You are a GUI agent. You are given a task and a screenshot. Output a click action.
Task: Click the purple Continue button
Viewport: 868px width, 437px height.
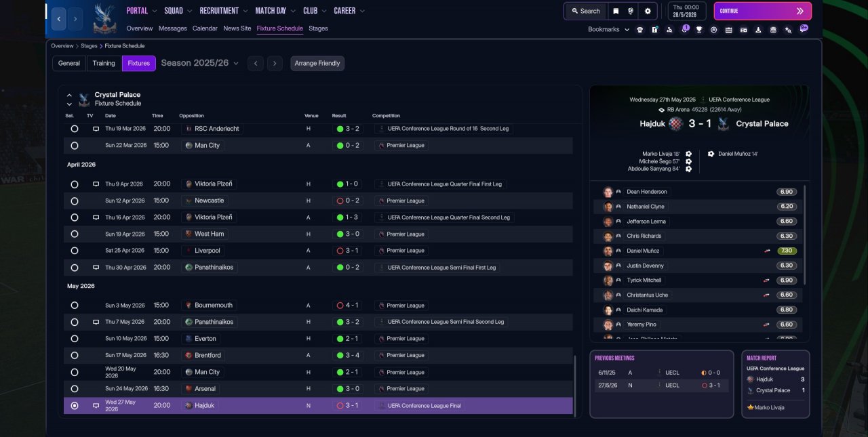point(762,11)
